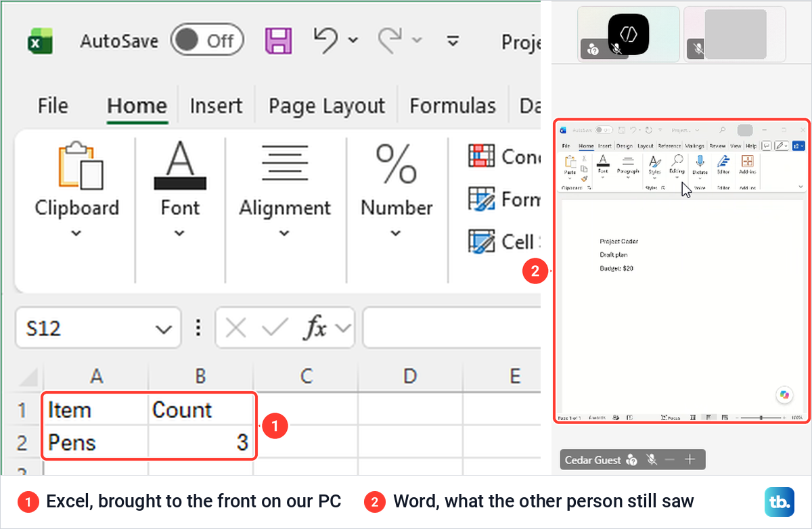Zoom in with the plus on Cedar Guest bar
The height and width of the screenshot is (529, 812).
690,460
